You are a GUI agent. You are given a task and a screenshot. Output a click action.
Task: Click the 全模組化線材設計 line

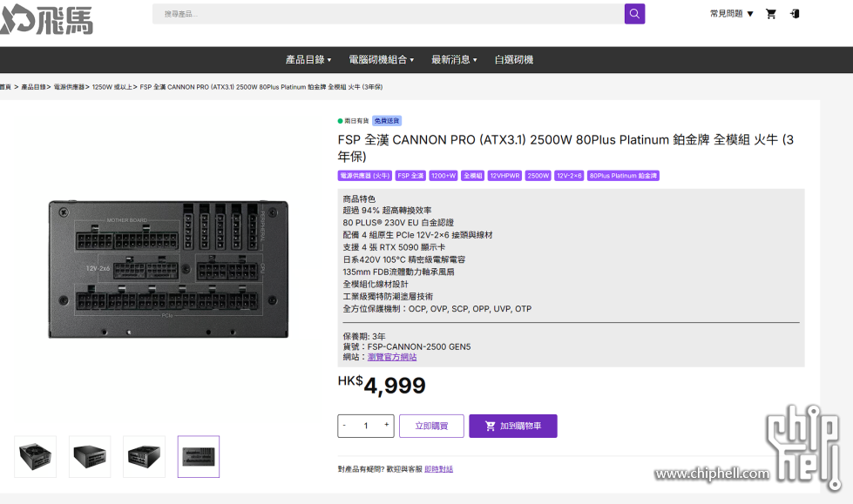[376, 285]
